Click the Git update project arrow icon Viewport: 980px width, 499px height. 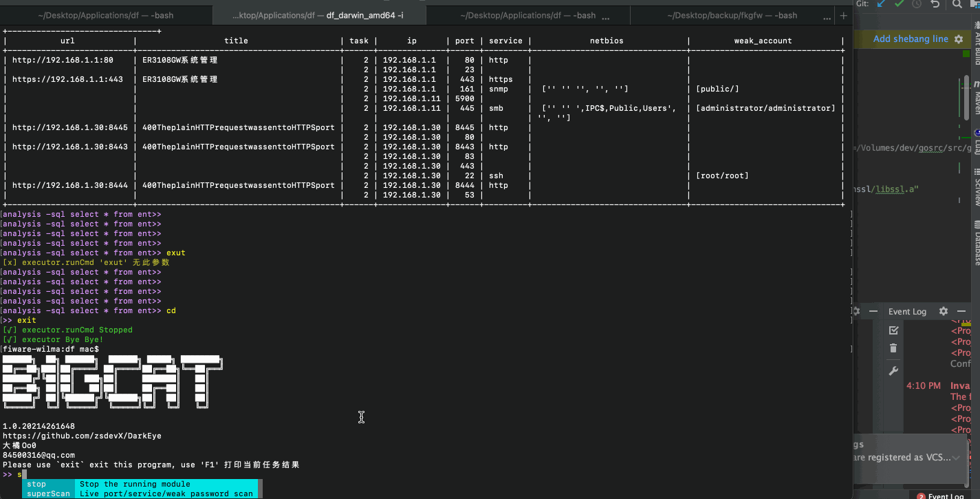tap(881, 4)
